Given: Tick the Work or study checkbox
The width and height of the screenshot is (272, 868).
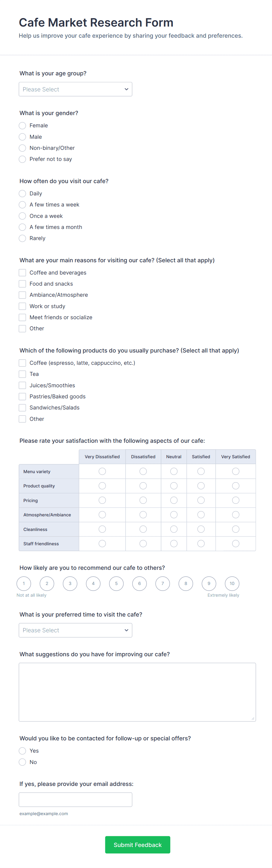Looking at the screenshot, I should point(22,306).
